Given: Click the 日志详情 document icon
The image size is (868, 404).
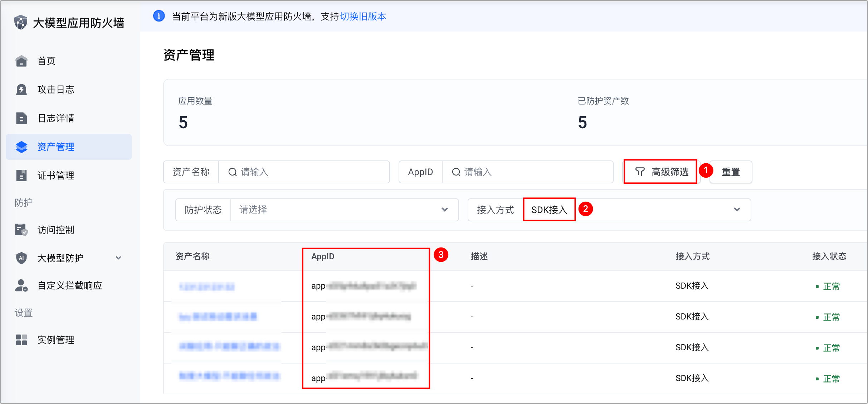Looking at the screenshot, I should pyautogui.click(x=21, y=118).
